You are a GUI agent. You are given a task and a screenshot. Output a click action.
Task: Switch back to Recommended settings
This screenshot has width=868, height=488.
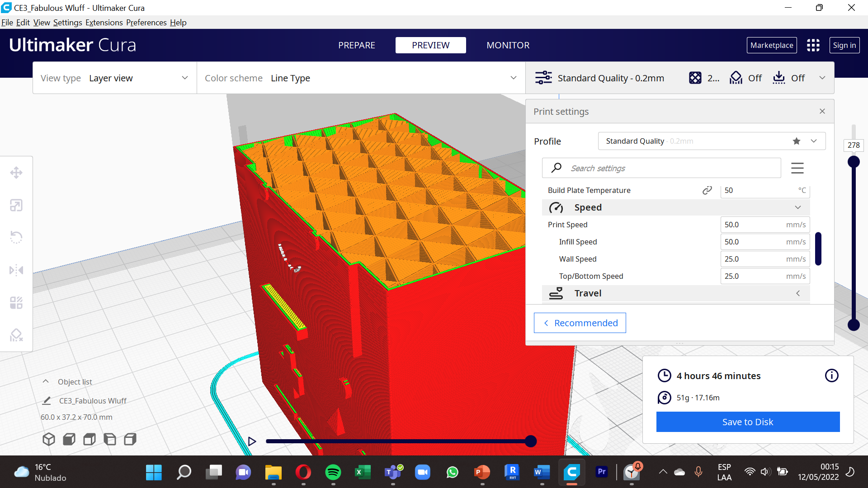pos(580,323)
